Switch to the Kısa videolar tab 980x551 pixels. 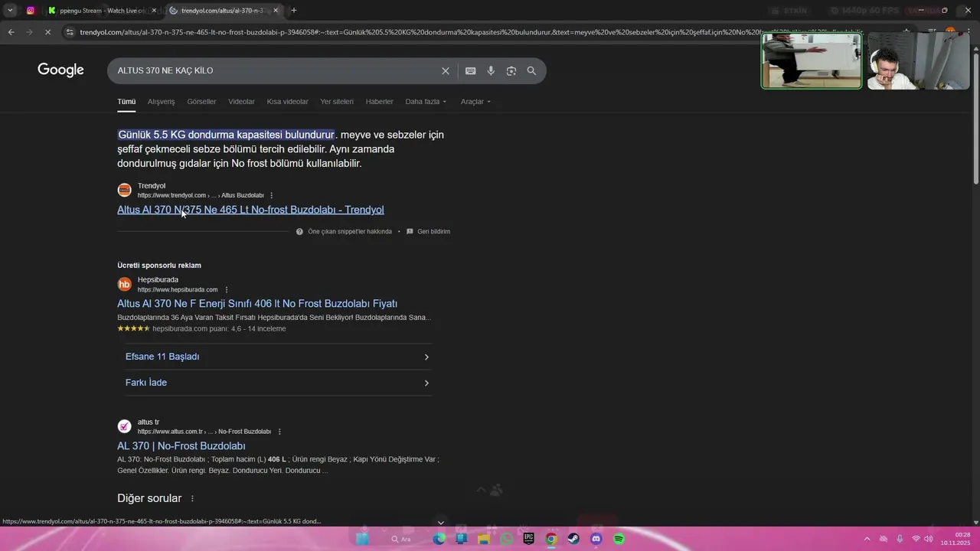(287, 102)
